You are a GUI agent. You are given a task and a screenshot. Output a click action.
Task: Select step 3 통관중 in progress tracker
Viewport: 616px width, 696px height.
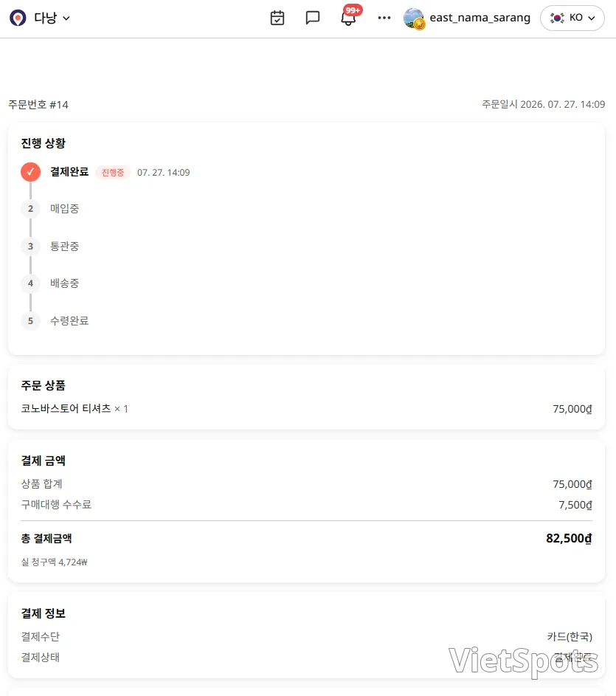pos(64,246)
